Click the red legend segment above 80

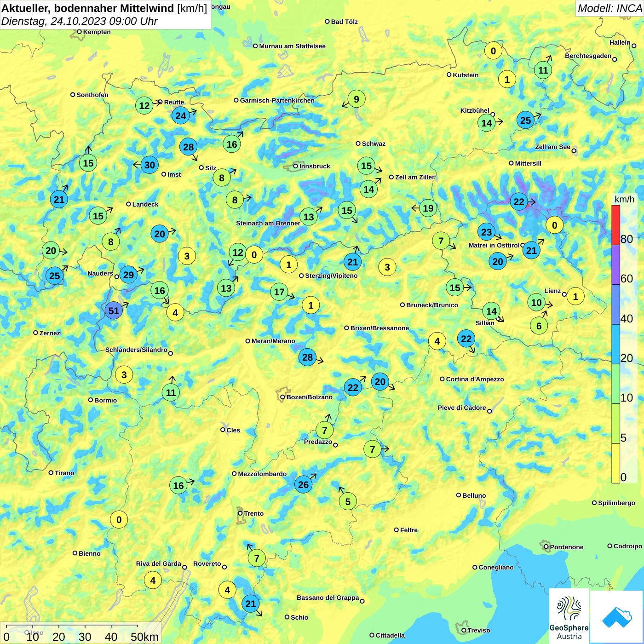point(615,224)
